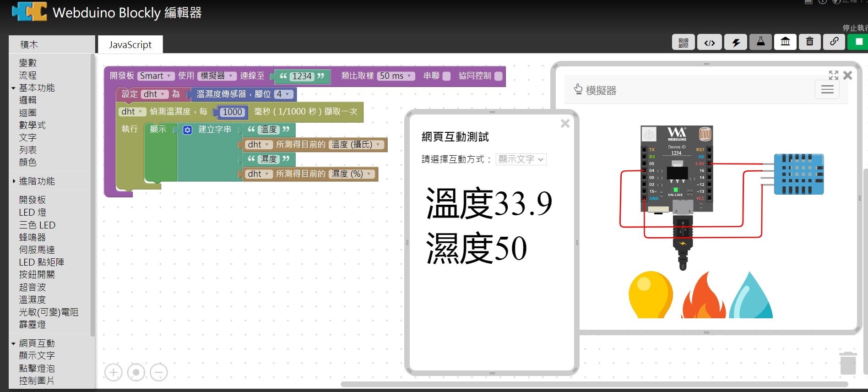The image size is (868, 392).
Task: Toggle the flask web test panel icon
Action: [760, 42]
